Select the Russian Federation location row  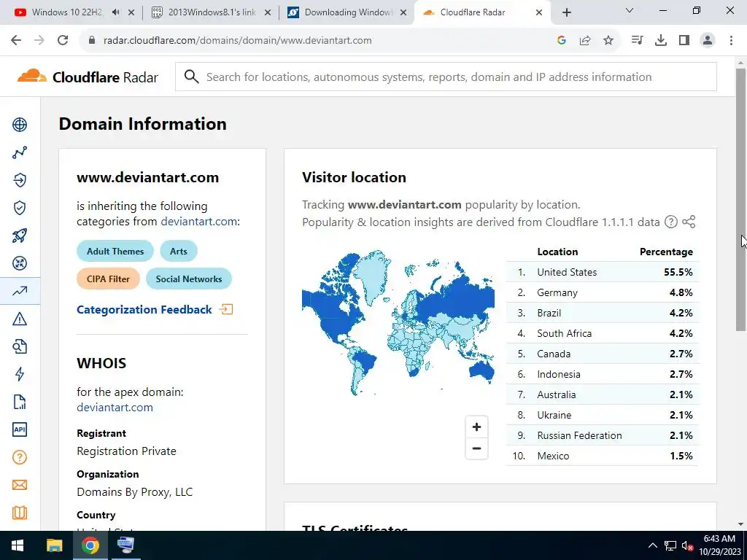point(603,435)
